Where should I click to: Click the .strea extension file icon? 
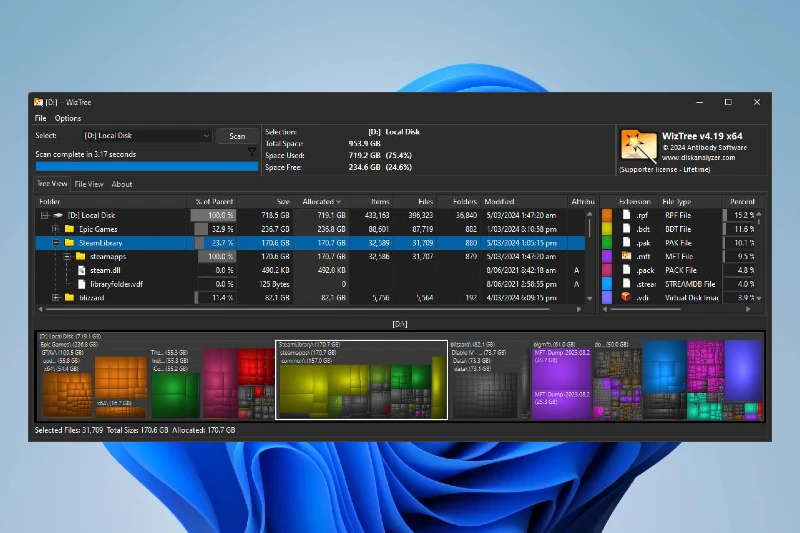[x=627, y=284]
